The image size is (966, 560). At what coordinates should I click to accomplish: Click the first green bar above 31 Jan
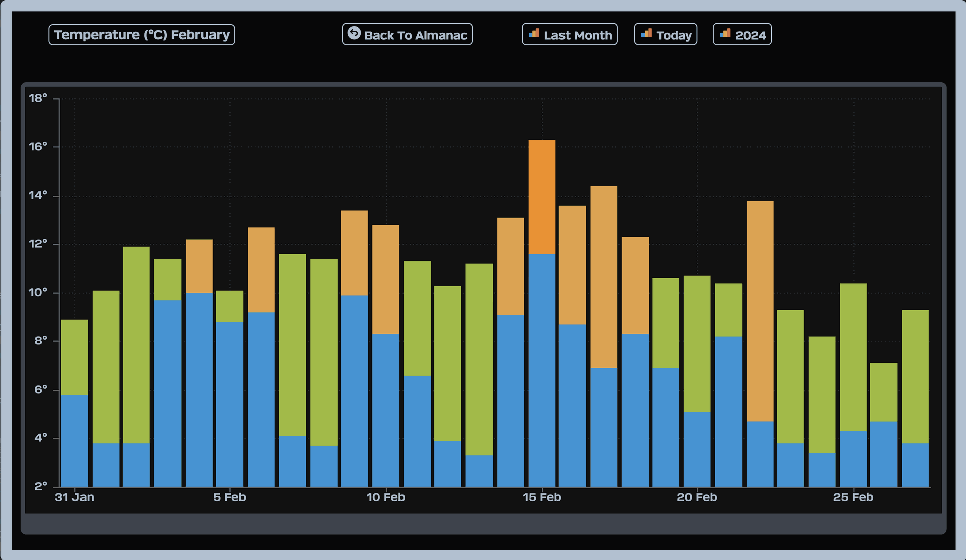tap(74, 357)
